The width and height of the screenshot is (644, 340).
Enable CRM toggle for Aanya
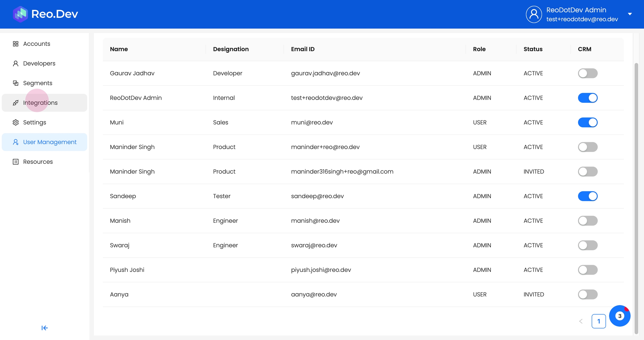[x=588, y=294]
